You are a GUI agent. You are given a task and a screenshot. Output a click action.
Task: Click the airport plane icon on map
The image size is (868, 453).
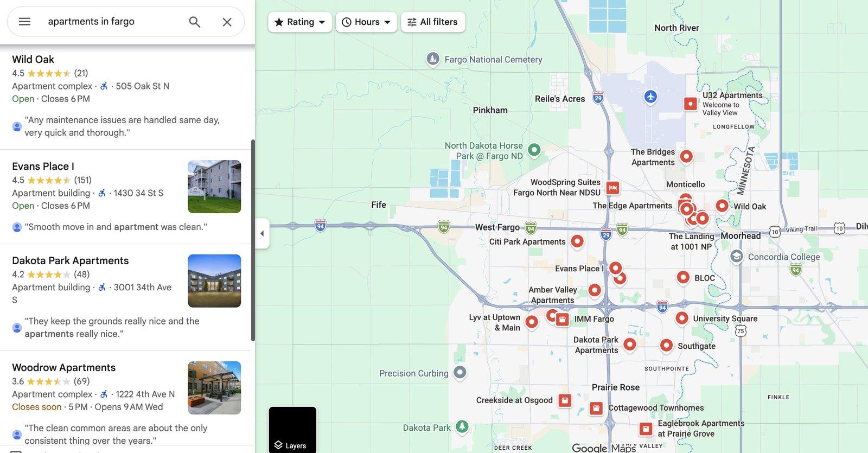coord(650,97)
